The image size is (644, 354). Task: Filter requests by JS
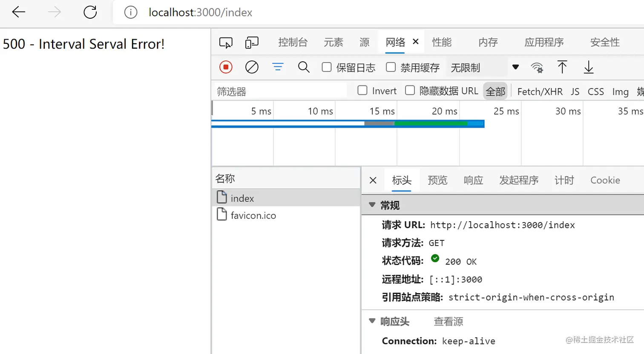point(575,91)
